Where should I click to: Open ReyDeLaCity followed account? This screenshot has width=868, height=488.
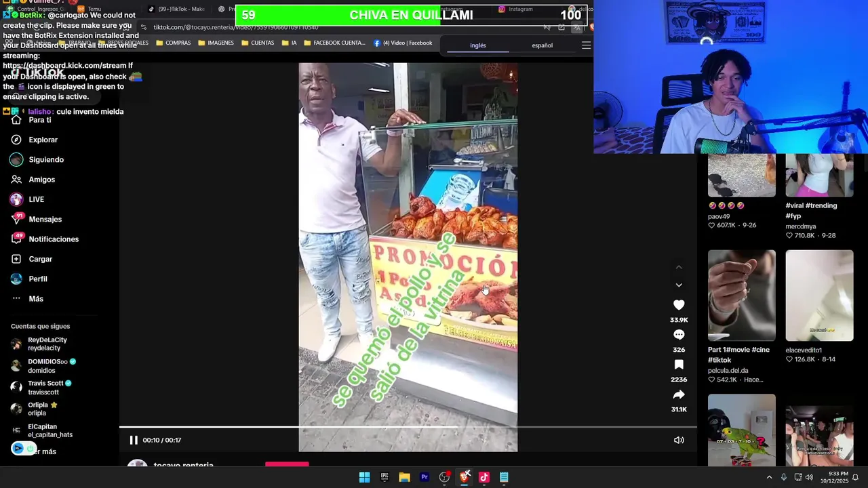pyautogui.click(x=39, y=344)
